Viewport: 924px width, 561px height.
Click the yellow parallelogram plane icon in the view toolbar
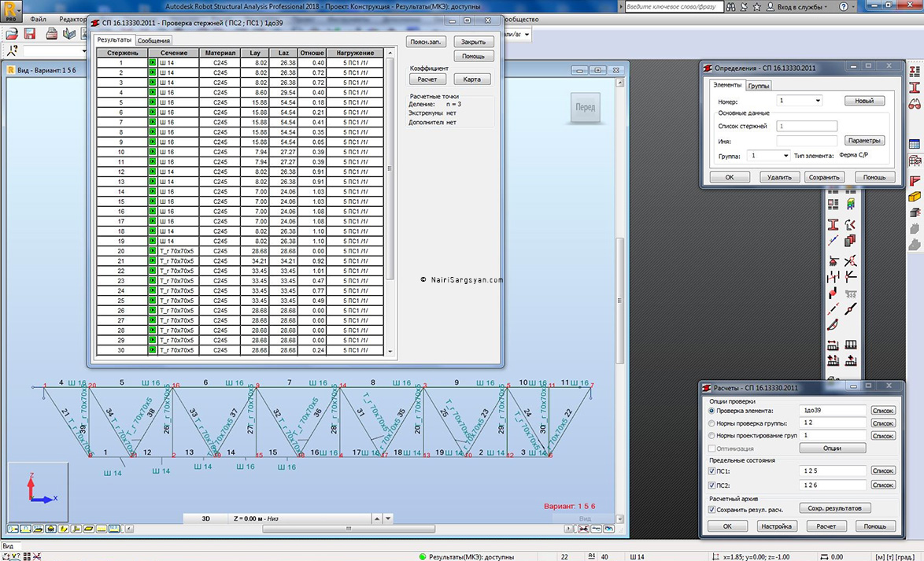coord(88,529)
